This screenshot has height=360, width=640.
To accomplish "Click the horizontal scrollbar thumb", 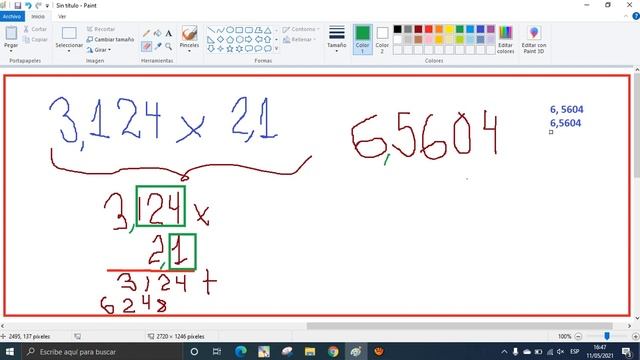I will pos(459,326).
